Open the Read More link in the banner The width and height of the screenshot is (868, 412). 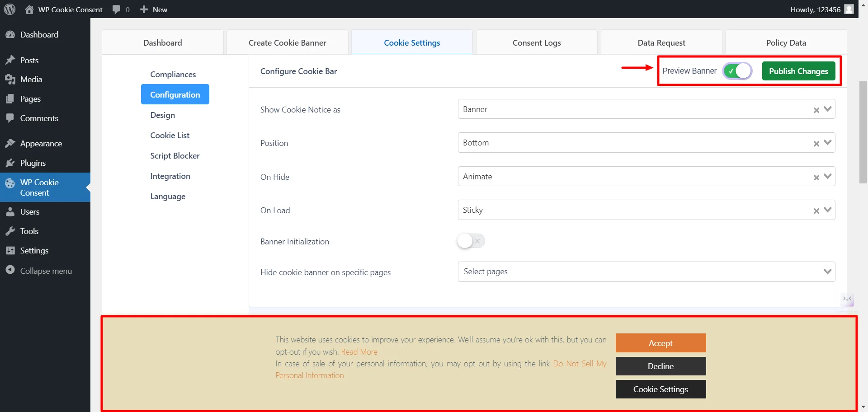[359, 351]
